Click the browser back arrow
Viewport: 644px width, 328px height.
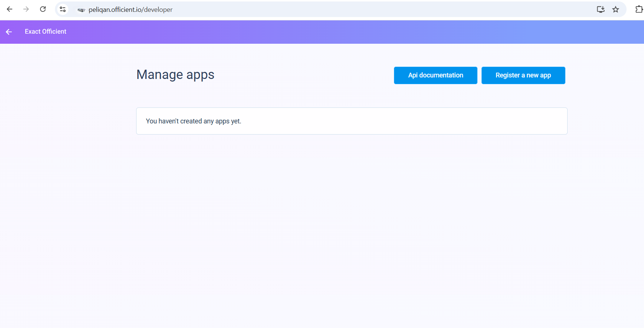click(10, 9)
